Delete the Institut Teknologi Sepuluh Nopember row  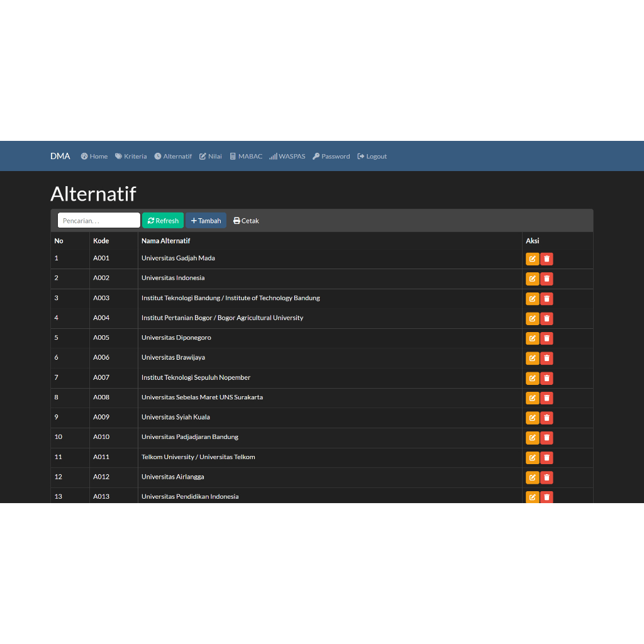(547, 378)
